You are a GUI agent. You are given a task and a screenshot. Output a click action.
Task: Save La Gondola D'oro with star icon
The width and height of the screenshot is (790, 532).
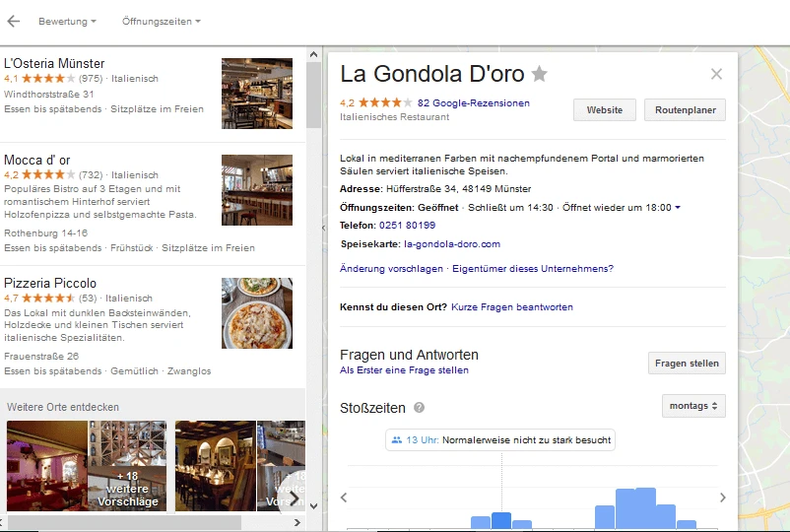(x=539, y=74)
